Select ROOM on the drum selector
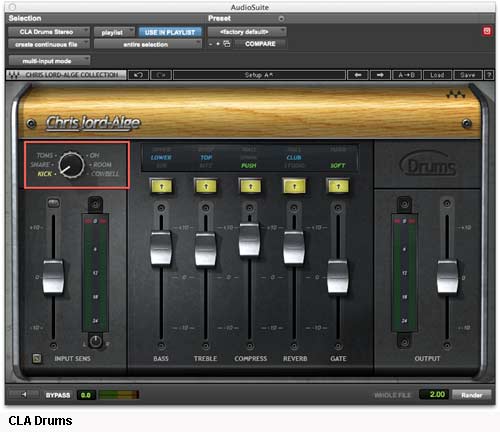The height and width of the screenshot is (432, 500). pyautogui.click(x=102, y=165)
